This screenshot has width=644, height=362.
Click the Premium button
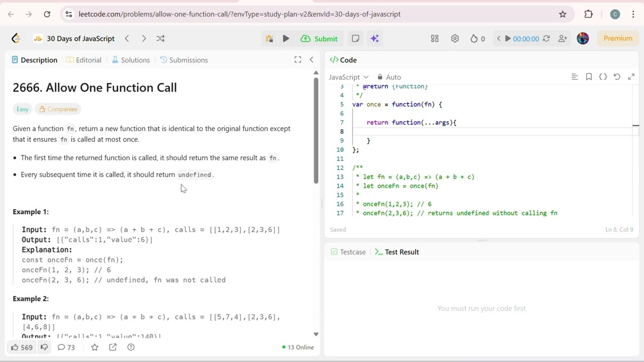coord(618,38)
